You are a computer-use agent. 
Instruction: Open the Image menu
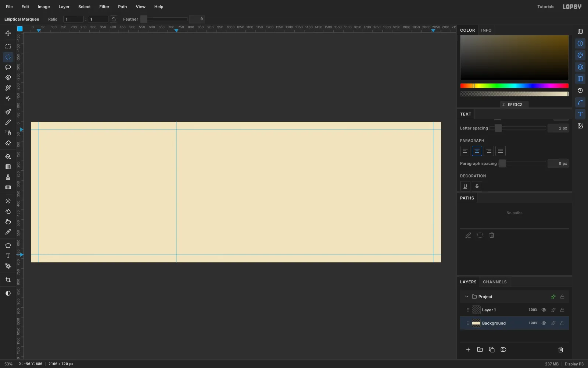(44, 7)
